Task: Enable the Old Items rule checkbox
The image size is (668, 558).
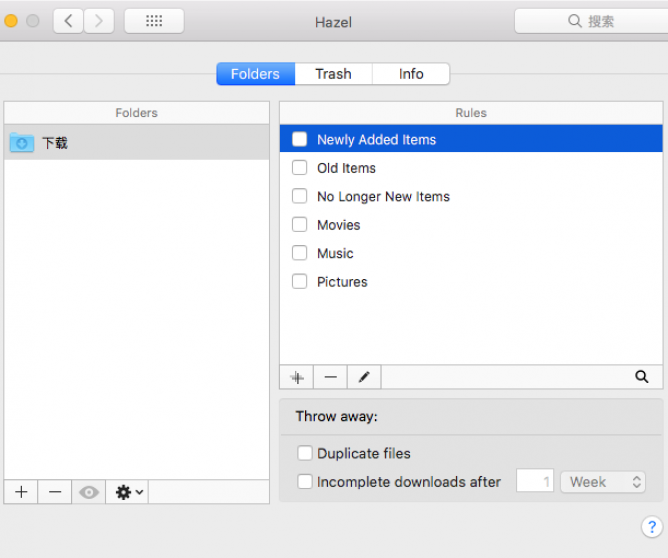Action: click(x=299, y=167)
